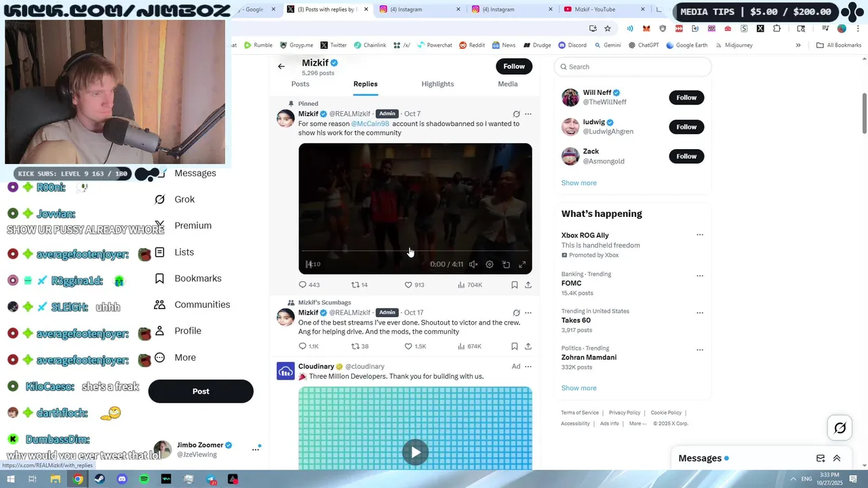Open the Reddit bookmark

(x=472, y=45)
